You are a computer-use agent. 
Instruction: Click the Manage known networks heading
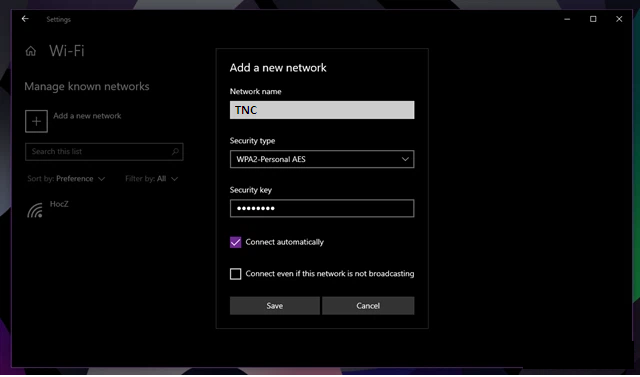(x=87, y=86)
